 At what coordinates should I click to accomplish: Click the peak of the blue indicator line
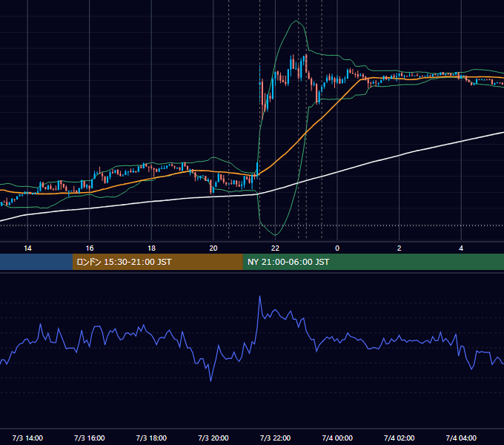(x=259, y=296)
